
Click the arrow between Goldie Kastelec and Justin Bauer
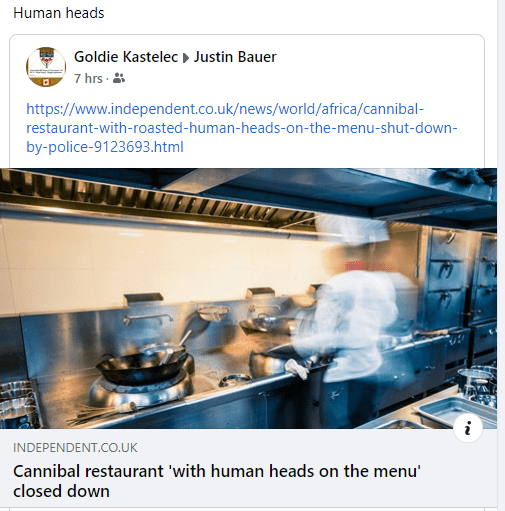coord(186,58)
